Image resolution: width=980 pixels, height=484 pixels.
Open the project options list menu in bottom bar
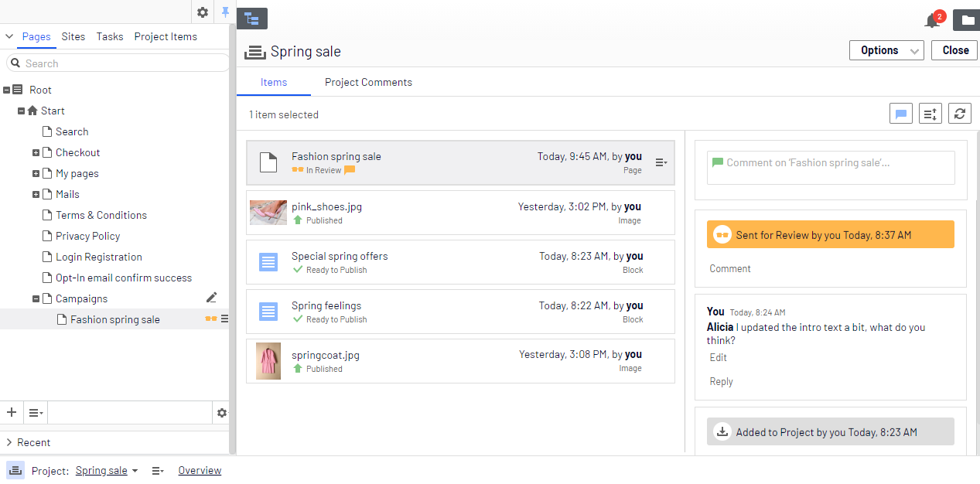tap(158, 470)
